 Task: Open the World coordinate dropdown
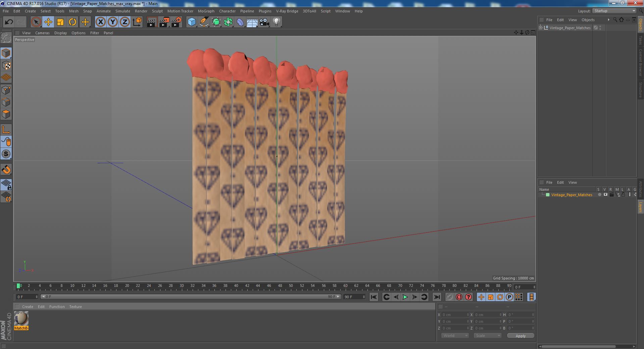click(455, 336)
